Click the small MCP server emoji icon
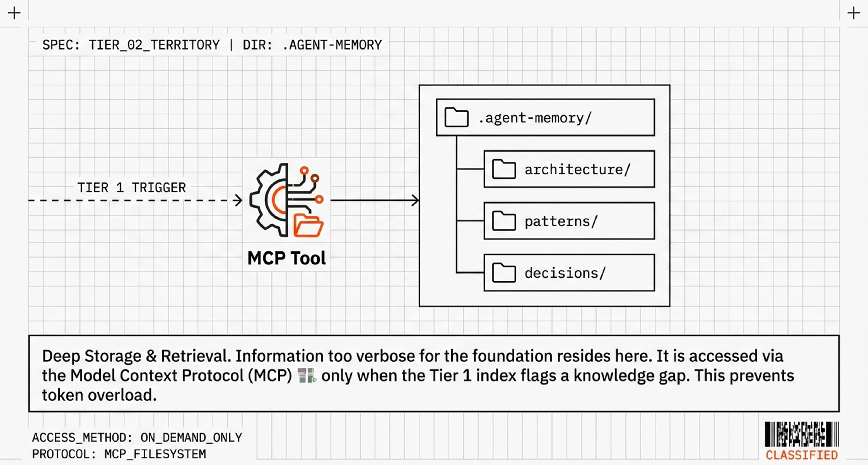The height and width of the screenshot is (465, 868). click(307, 375)
